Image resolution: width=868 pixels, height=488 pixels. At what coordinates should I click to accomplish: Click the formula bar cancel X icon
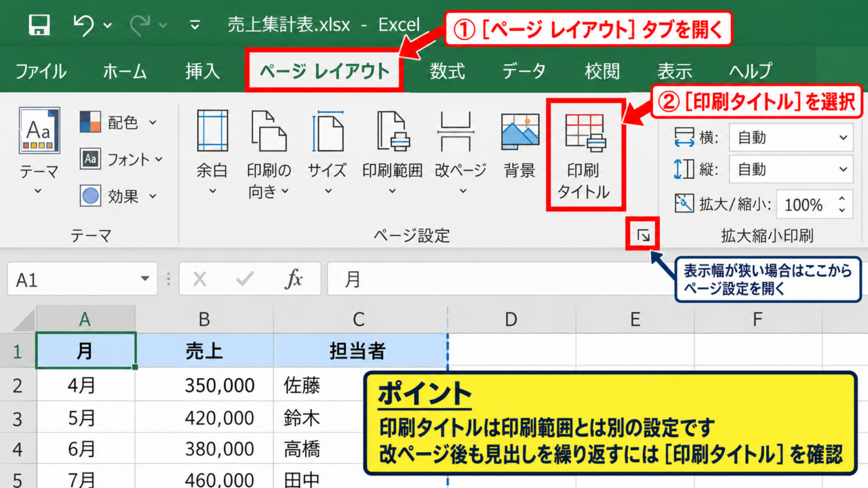pyautogui.click(x=199, y=279)
